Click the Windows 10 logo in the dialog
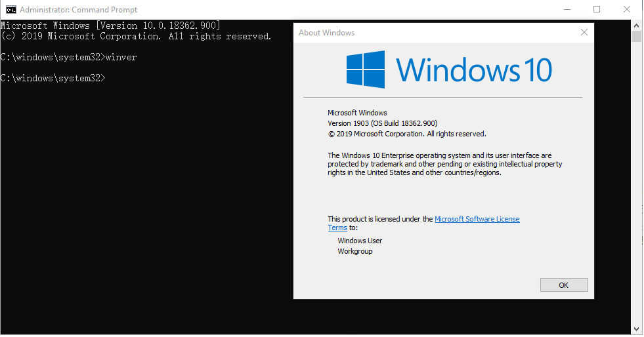644x337 pixels. pyautogui.click(x=449, y=69)
